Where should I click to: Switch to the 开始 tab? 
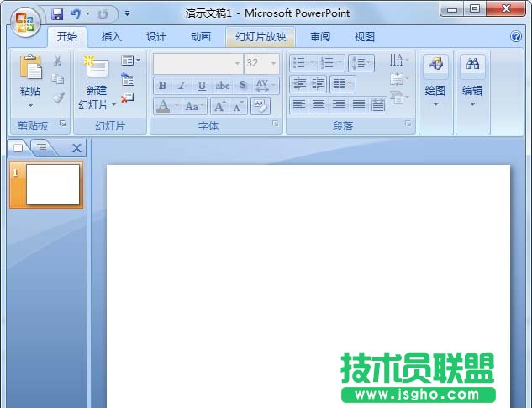67,37
